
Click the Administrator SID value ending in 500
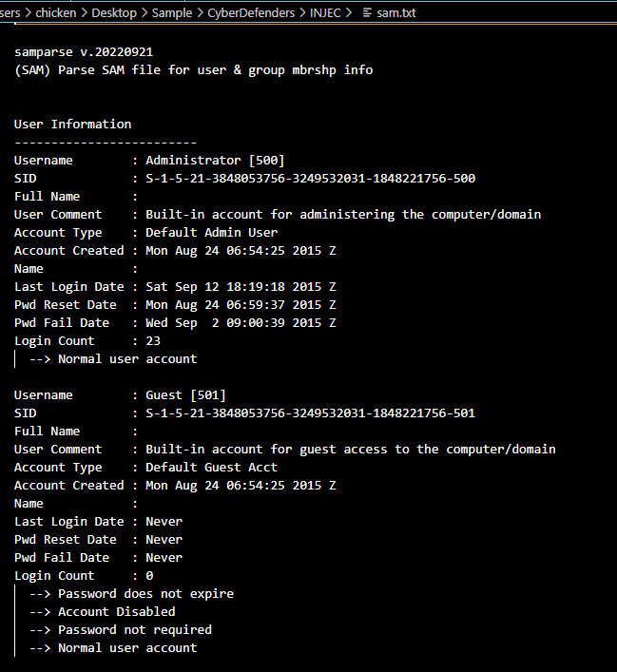310,178
